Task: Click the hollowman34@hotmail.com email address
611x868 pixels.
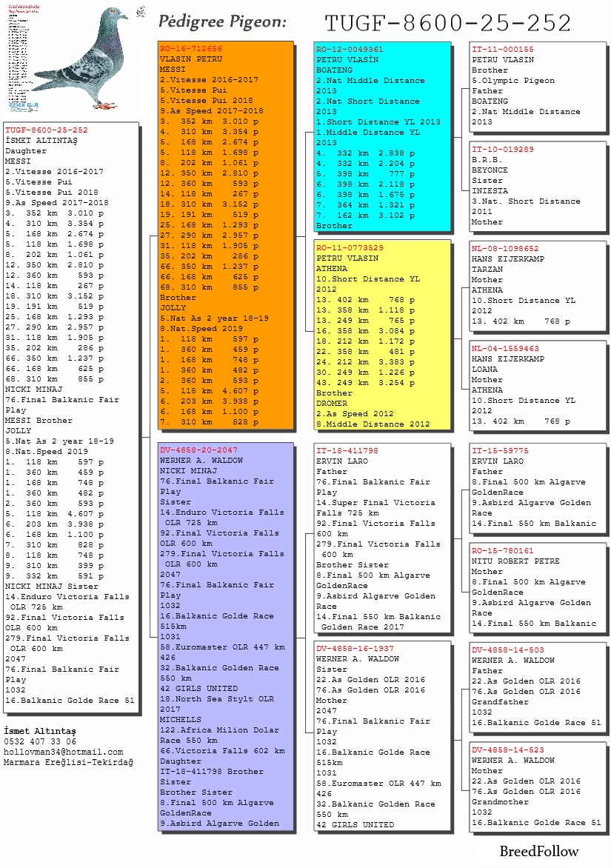Action: tap(64, 752)
